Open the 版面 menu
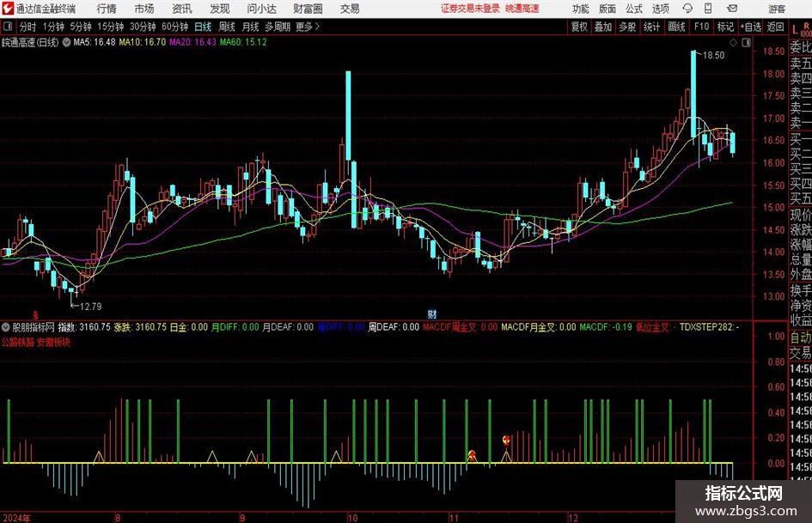This screenshot has height=523, width=812. pyautogui.click(x=607, y=9)
